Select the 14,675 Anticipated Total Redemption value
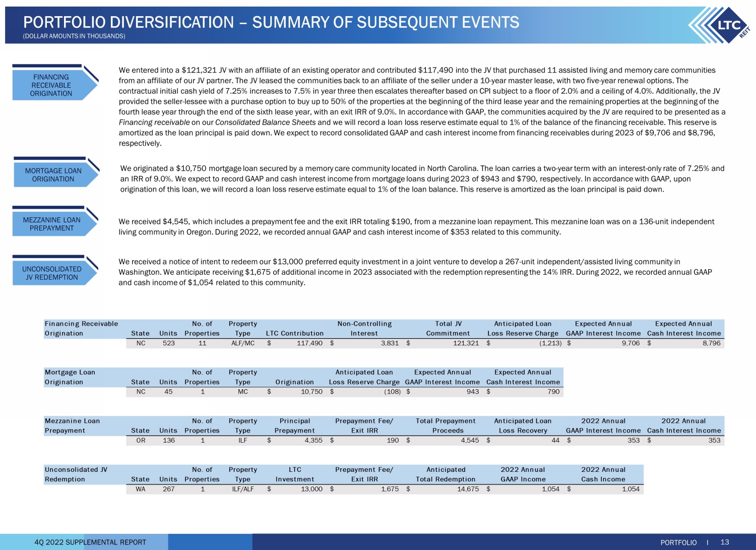756x550 pixels. [468, 489]
